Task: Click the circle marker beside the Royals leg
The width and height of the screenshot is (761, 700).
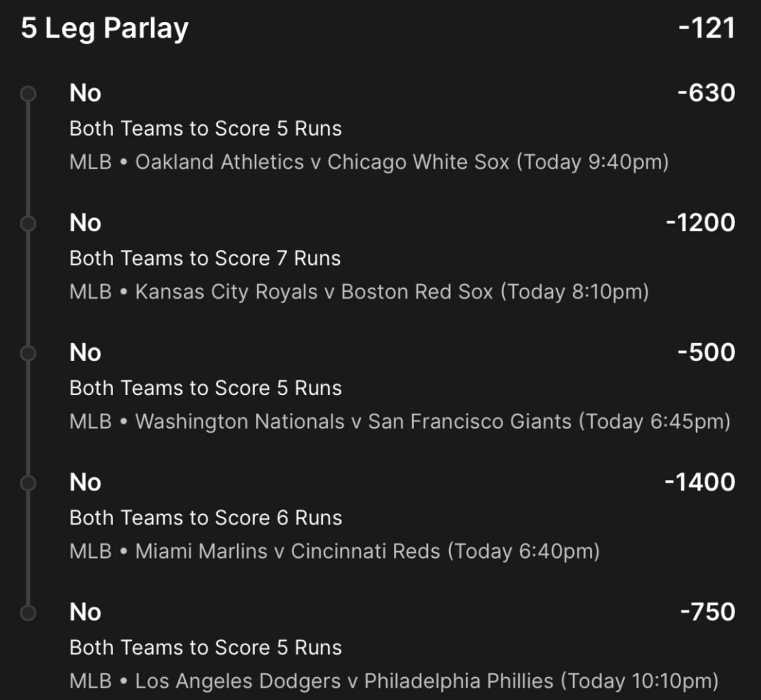Action: (28, 223)
